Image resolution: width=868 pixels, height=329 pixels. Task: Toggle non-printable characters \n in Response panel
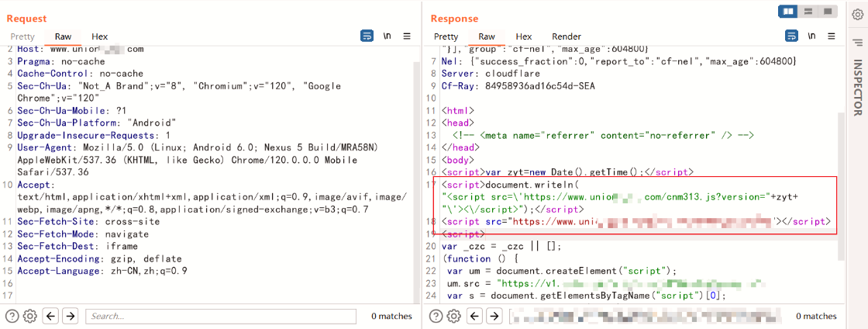coord(811,36)
